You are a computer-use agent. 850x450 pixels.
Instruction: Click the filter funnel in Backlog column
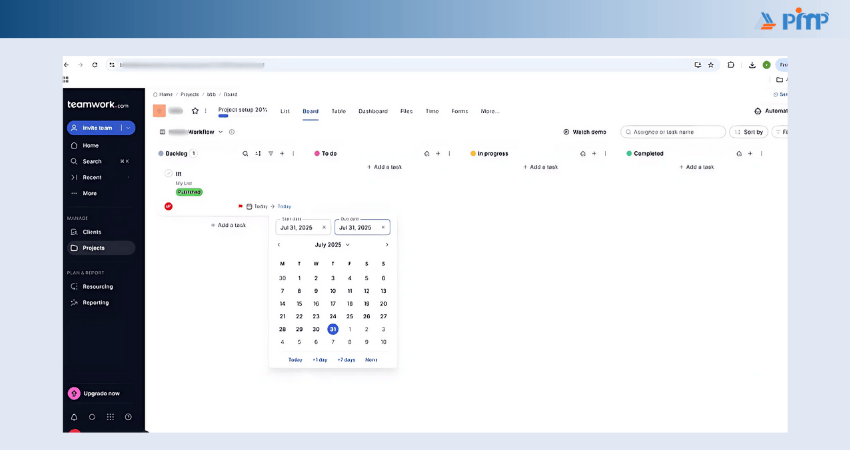271,153
